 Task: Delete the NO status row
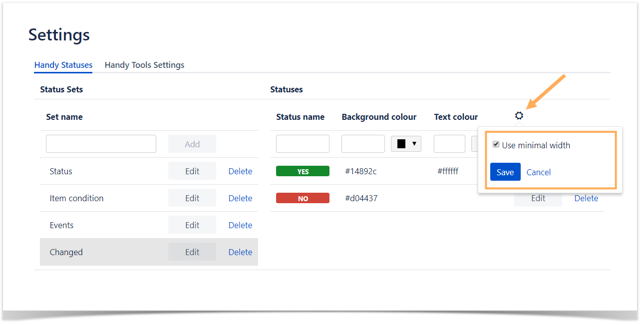point(586,198)
